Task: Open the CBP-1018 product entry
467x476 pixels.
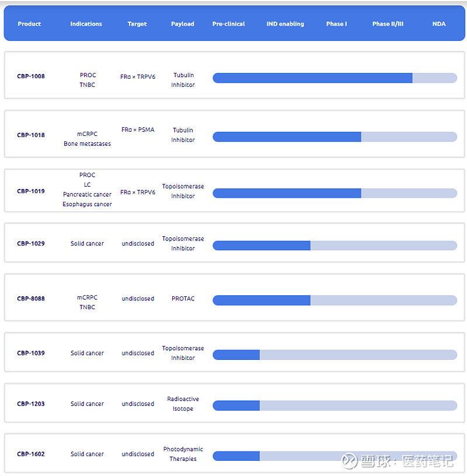Action: pos(31,135)
